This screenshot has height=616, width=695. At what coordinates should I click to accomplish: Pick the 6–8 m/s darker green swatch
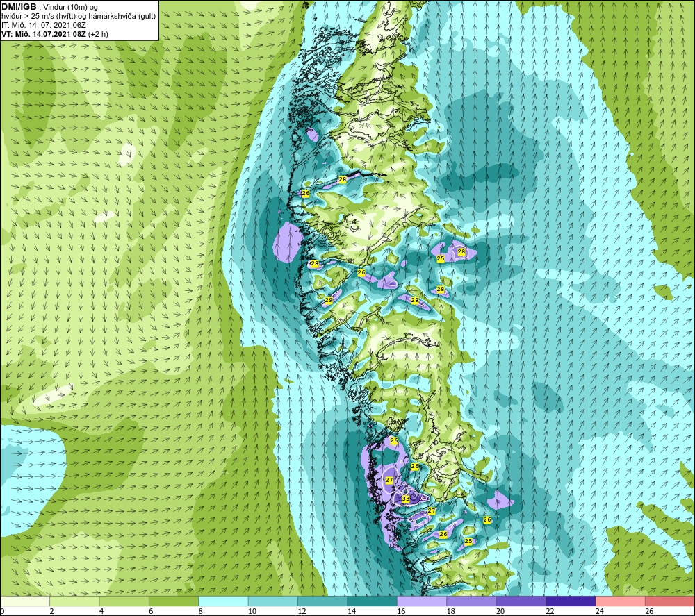(x=174, y=601)
